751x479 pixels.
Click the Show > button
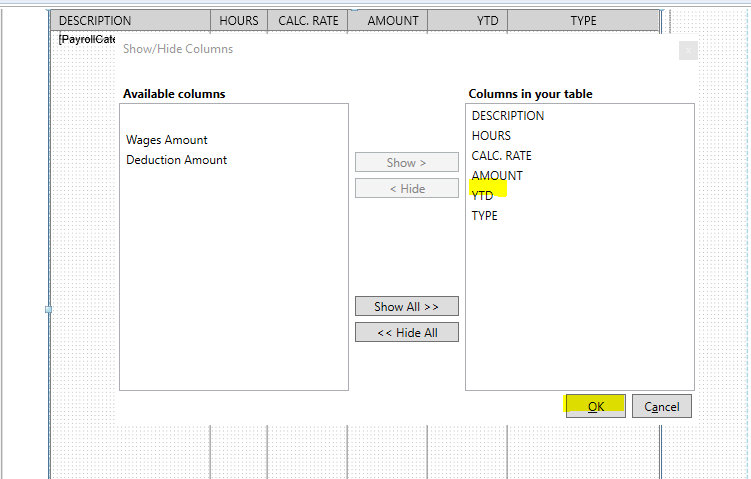click(x=406, y=162)
